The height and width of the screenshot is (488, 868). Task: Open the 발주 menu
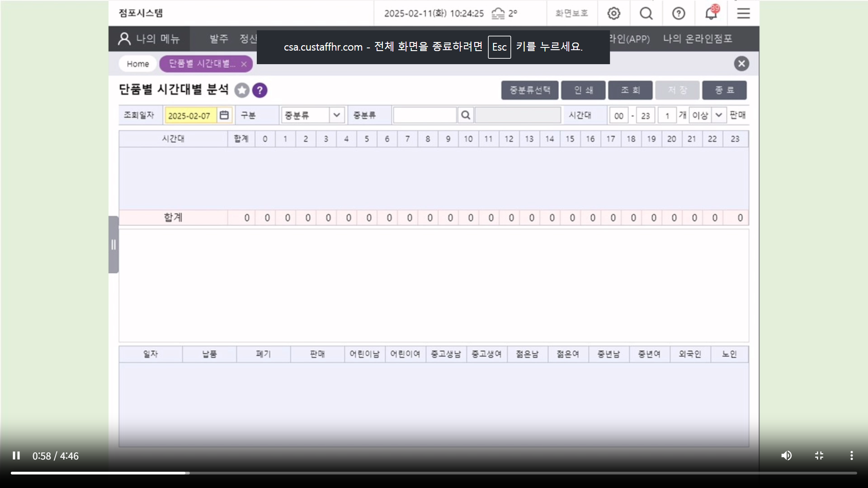(x=219, y=39)
